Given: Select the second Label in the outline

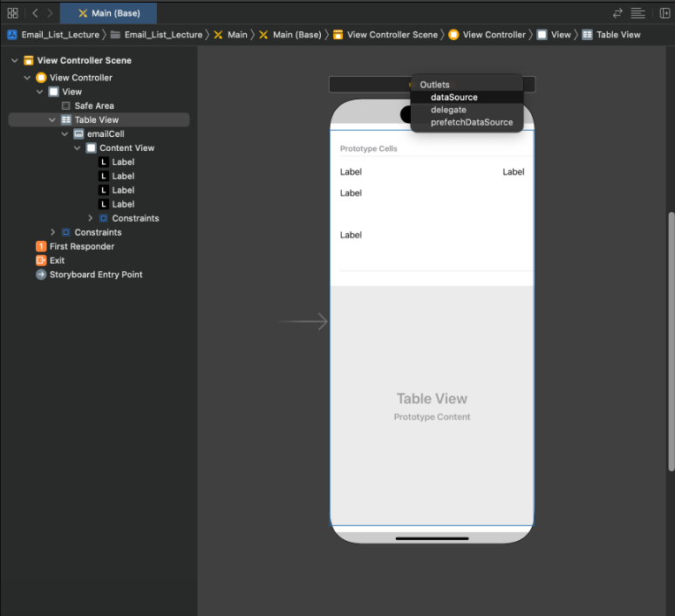Looking at the screenshot, I should click(x=123, y=176).
